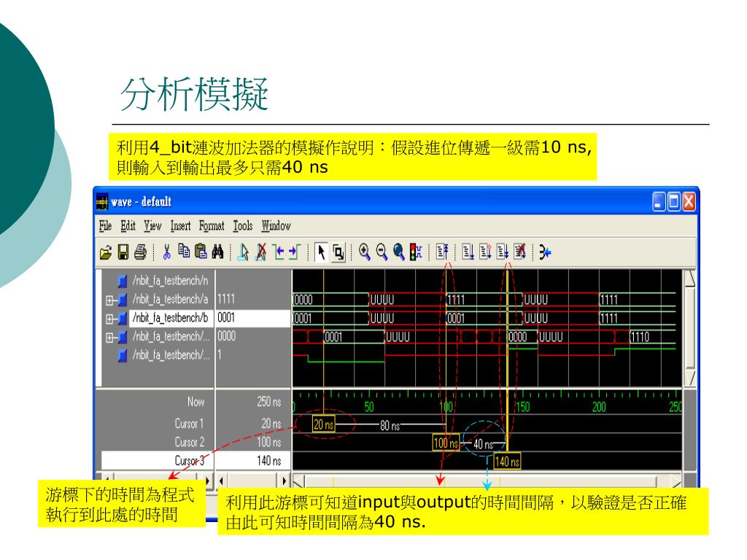Click signal b's value 0001
Viewport: 747px width, 560px height.
[x=226, y=318]
